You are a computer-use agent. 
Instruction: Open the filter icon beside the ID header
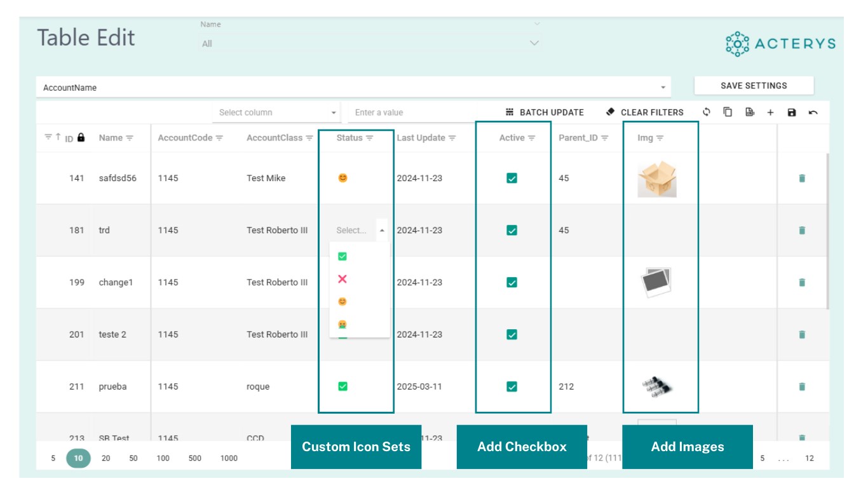[x=48, y=137]
